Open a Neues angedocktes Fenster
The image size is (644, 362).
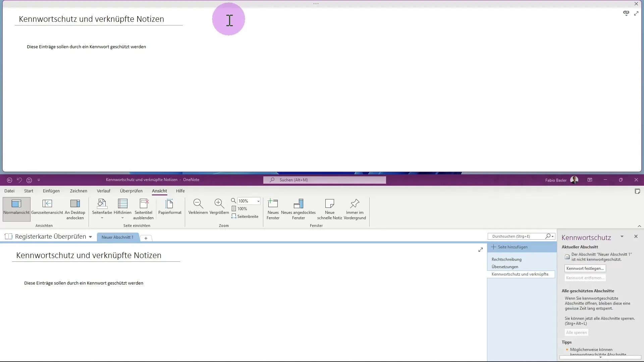298,204
